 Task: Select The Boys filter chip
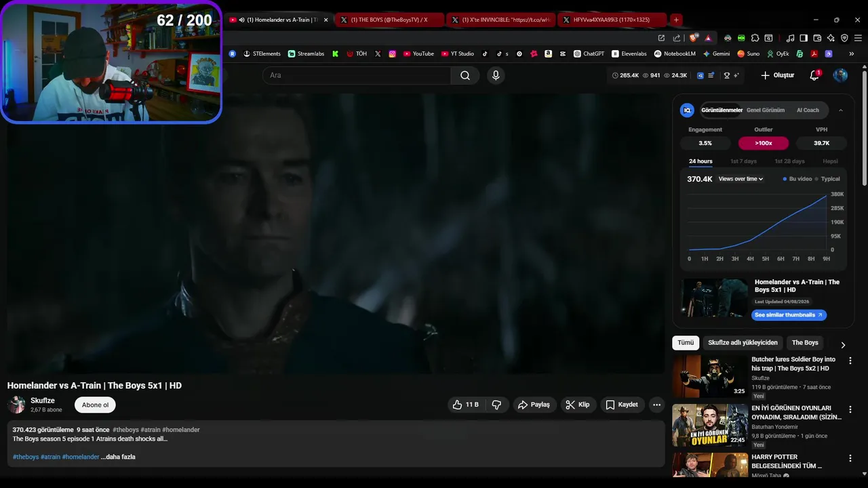click(x=805, y=342)
